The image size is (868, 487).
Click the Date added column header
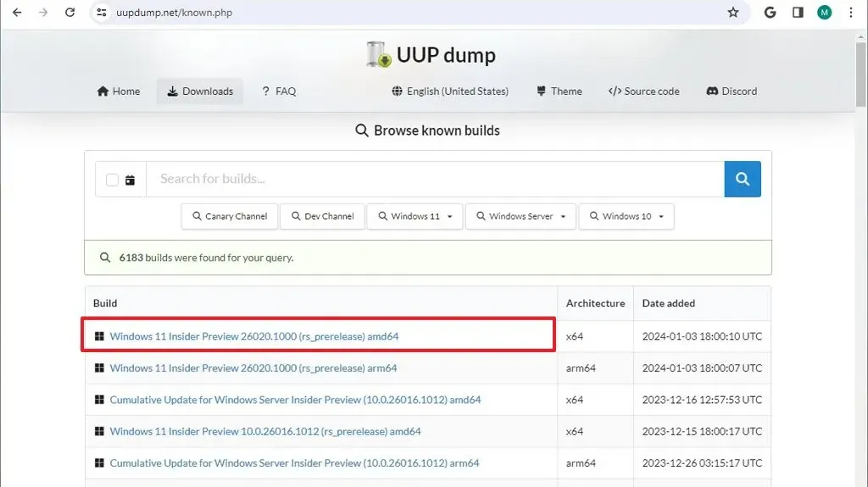pyautogui.click(x=668, y=303)
